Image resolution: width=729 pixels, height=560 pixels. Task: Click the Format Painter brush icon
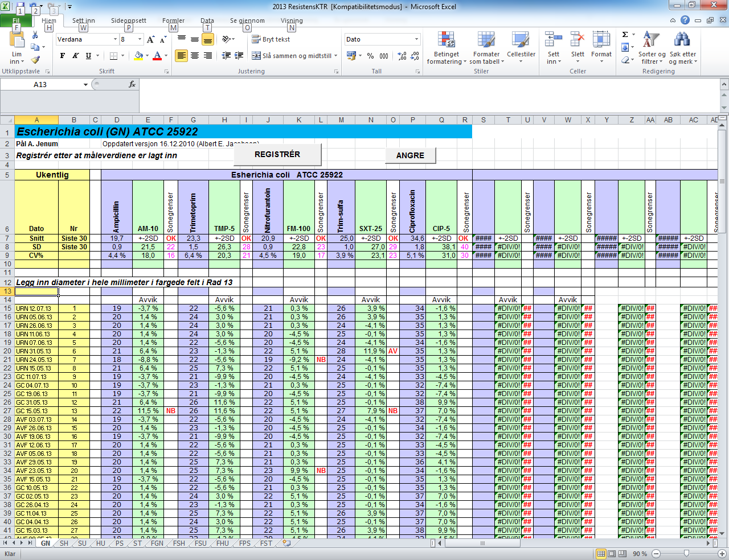[35, 59]
